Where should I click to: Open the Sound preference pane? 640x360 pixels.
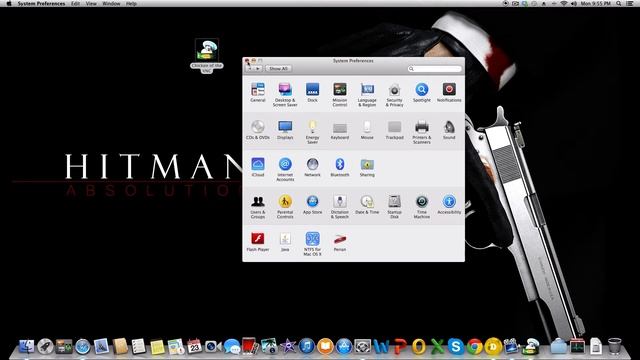click(449, 130)
